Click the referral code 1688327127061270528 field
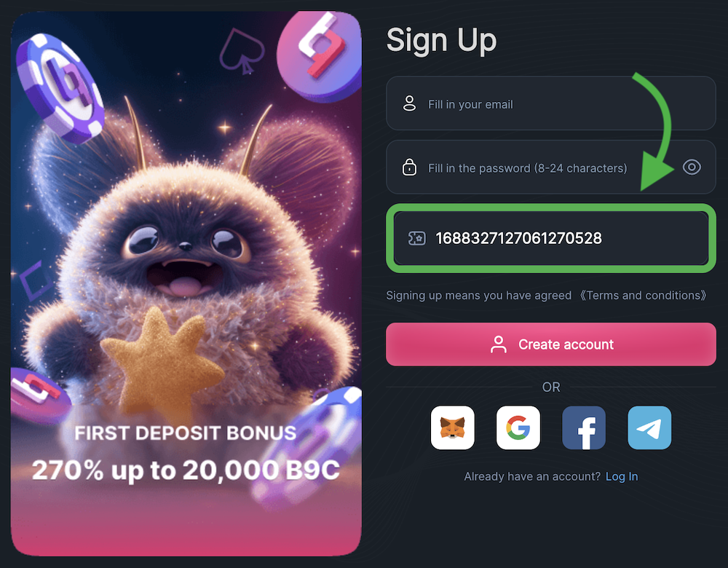728x568 pixels. [550, 238]
